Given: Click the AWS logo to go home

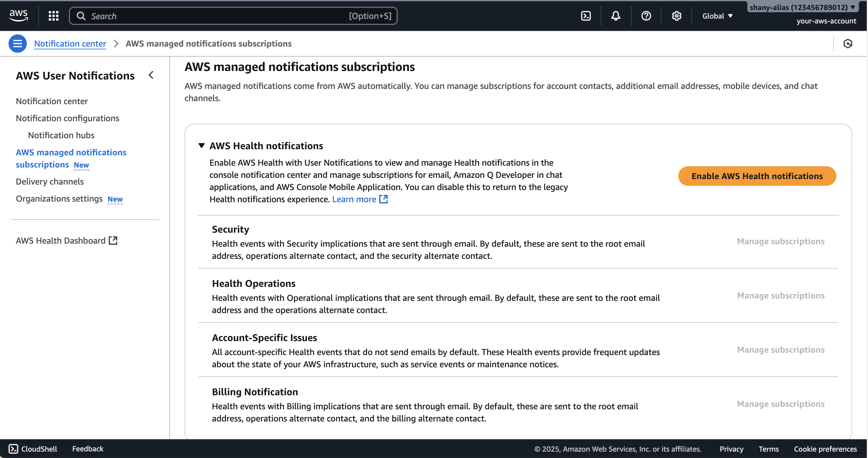Looking at the screenshot, I should (x=19, y=15).
